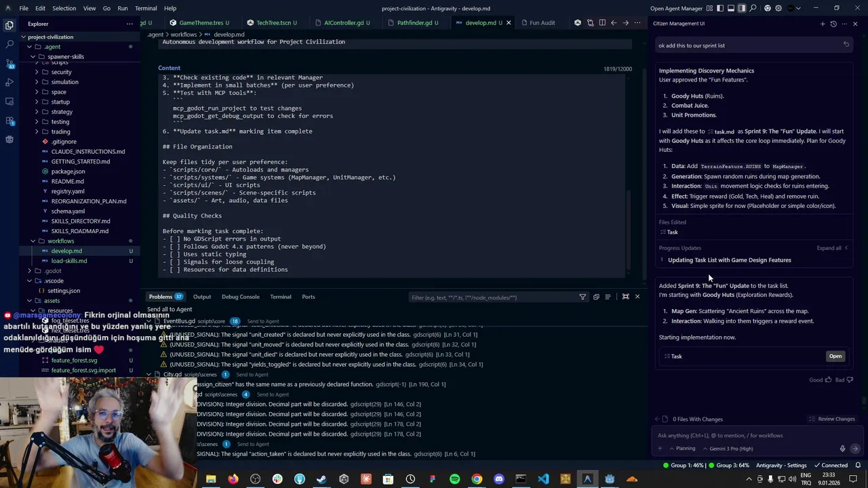Open the Ports panel tab
The image size is (868, 488).
308,297
